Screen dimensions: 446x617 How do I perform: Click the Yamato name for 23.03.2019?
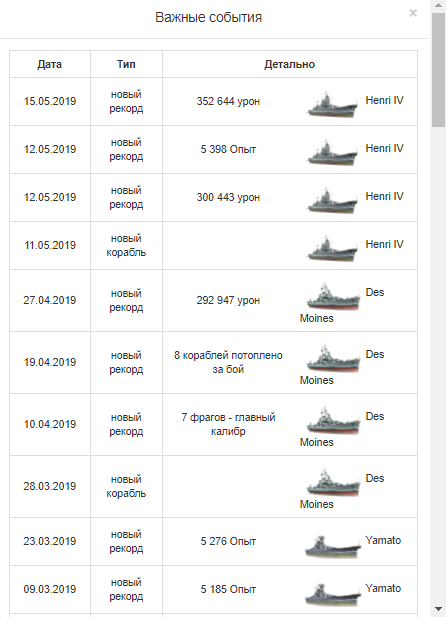(383, 540)
